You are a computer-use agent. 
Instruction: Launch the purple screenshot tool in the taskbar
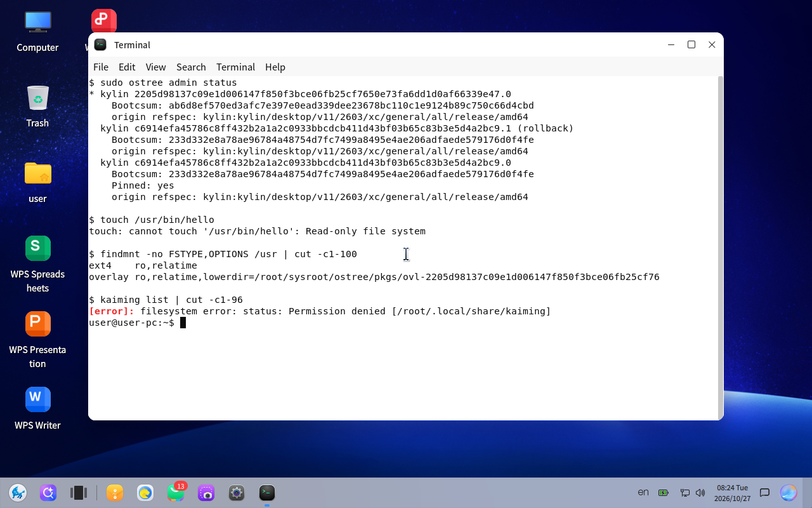click(x=206, y=493)
